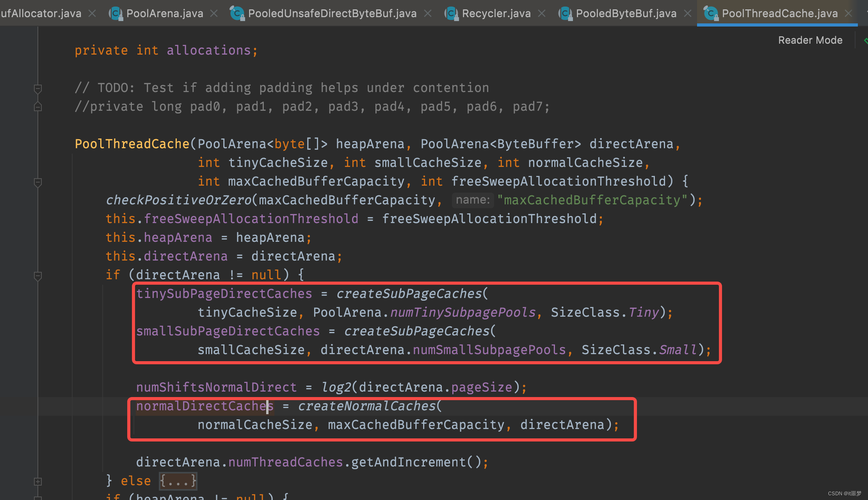Click the createSubPageCaches call for tinySubPageDirectCaches

(409, 294)
